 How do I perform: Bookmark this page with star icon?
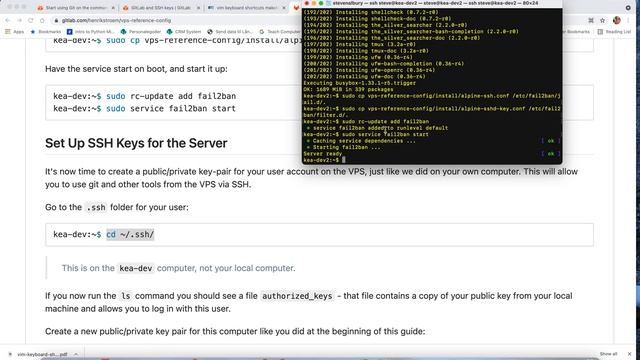(x=602, y=20)
